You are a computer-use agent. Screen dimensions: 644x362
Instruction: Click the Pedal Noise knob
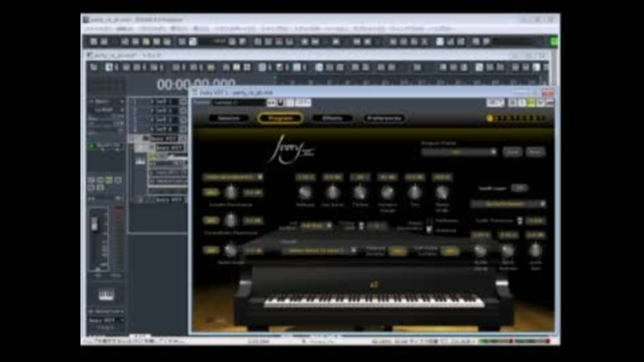231,250
